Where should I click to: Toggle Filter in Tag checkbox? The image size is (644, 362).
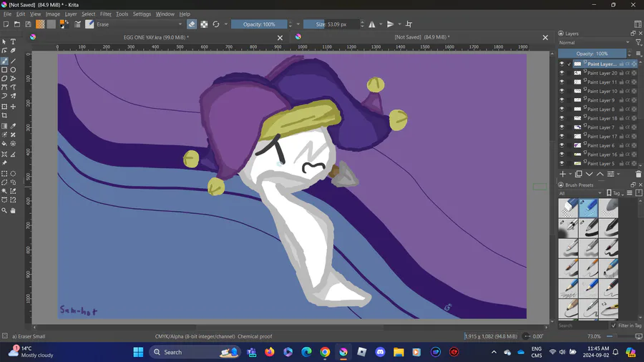(614, 326)
